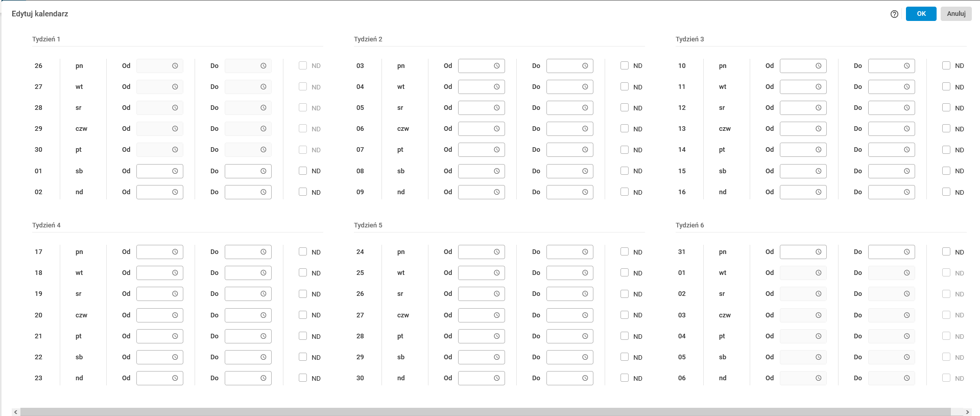
Task: Open Do clock icon for Tydzień 2 sb 08
Action: pyautogui.click(x=585, y=171)
